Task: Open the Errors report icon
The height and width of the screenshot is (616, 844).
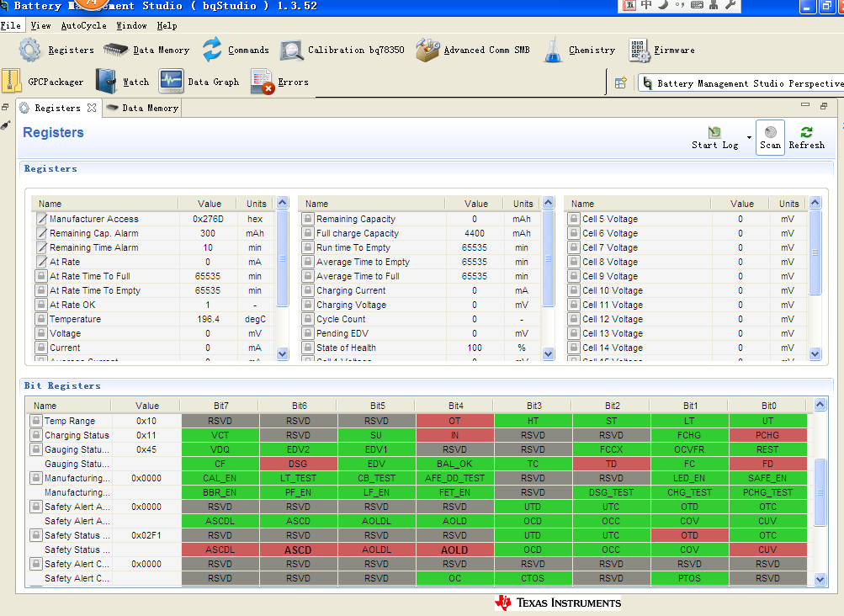Action: (263, 82)
